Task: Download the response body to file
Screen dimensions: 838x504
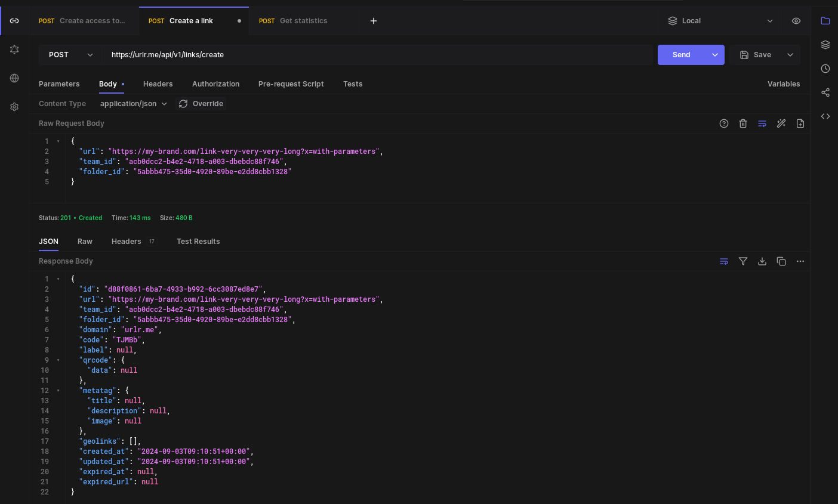Action: [x=762, y=261]
